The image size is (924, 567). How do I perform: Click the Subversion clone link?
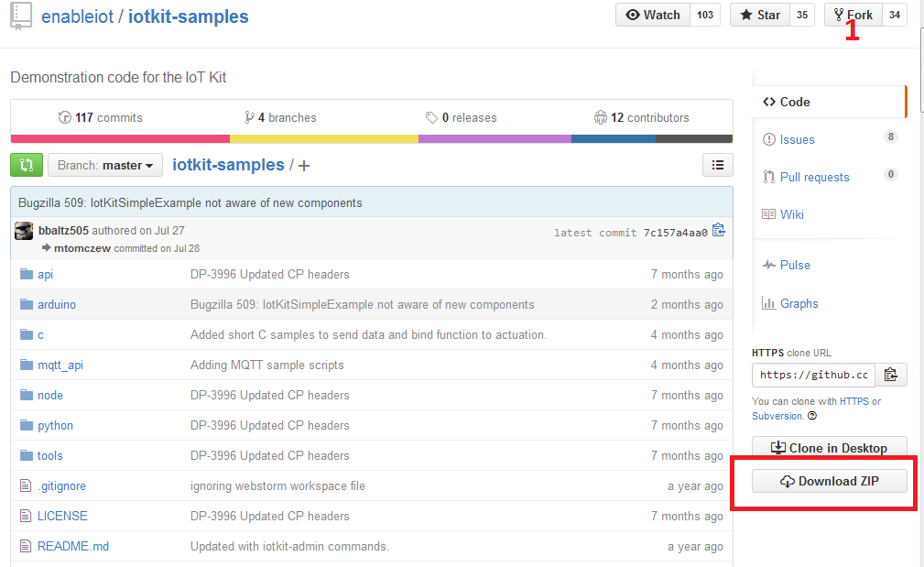[x=777, y=416]
